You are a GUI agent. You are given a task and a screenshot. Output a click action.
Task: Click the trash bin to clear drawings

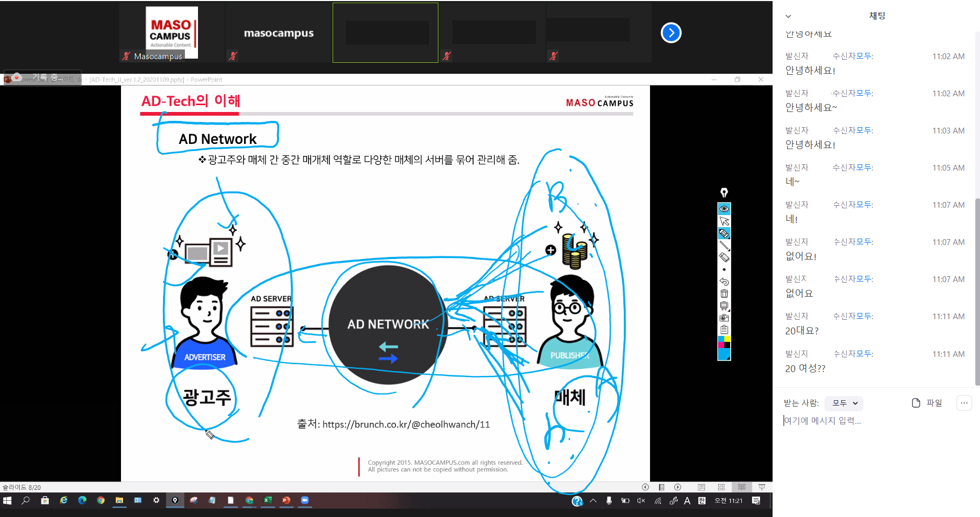[x=724, y=294]
